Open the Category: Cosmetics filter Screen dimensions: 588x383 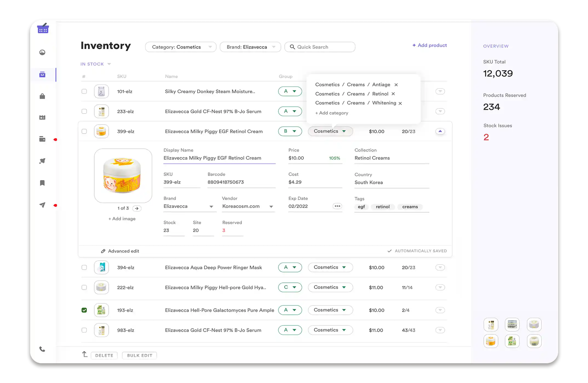[180, 47]
